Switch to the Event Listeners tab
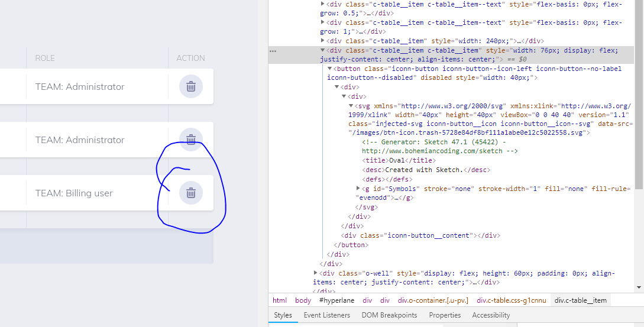Image resolution: width=644 pixels, height=327 pixels. coord(327,315)
